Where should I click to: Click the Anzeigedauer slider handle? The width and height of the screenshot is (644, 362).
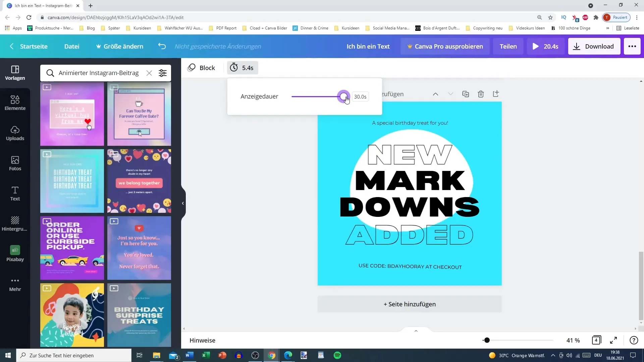tap(343, 97)
